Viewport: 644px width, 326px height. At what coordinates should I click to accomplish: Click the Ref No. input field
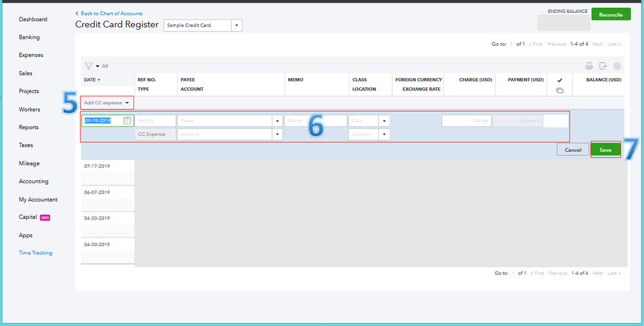tap(155, 121)
